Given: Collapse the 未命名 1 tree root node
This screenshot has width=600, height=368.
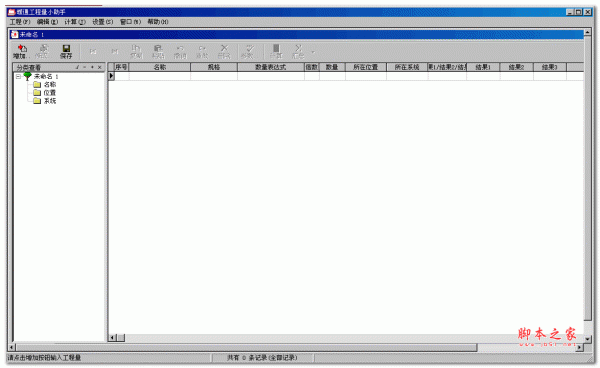Looking at the screenshot, I should click(x=18, y=77).
